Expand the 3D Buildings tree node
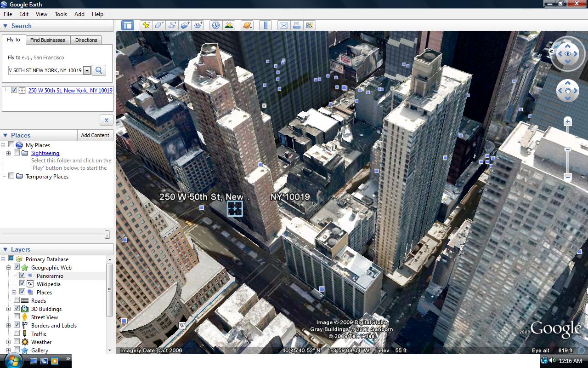 point(8,309)
